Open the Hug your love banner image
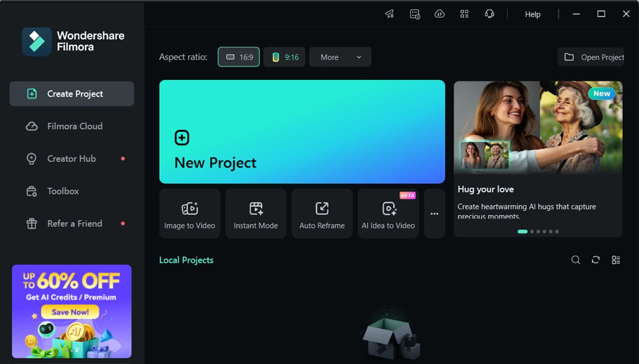The height and width of the screenshot is (364, 639). [x=538, y=127]
